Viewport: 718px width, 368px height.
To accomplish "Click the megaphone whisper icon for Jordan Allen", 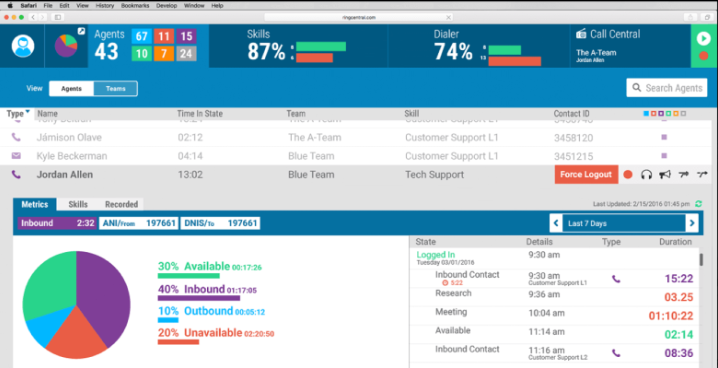I will click(665, 174).
